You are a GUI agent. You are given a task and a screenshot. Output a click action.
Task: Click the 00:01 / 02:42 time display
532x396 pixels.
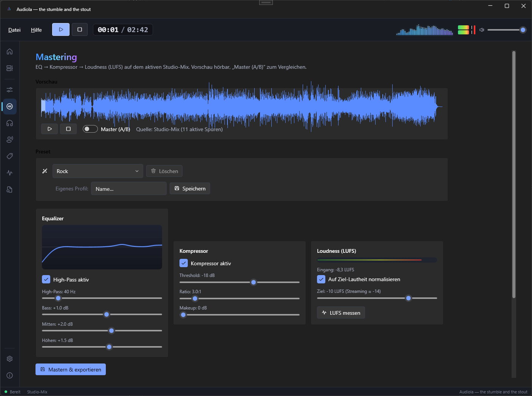point(123,29)
